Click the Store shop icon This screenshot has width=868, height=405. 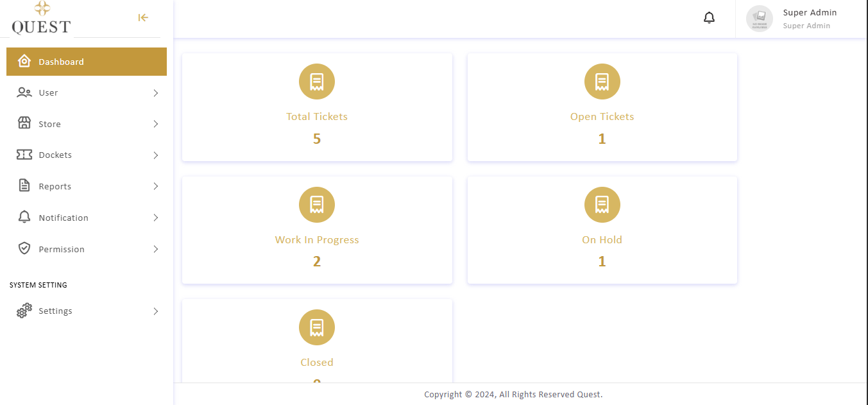click(x=24, y=123)
